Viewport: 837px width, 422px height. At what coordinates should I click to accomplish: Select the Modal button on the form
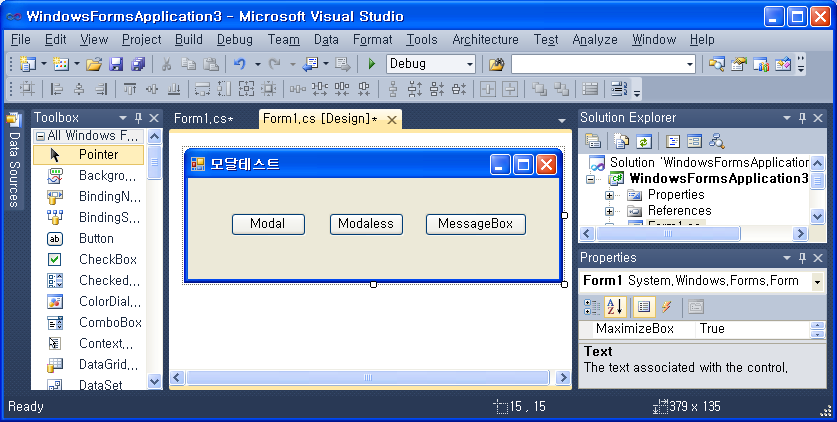click(x=269, y=224)
